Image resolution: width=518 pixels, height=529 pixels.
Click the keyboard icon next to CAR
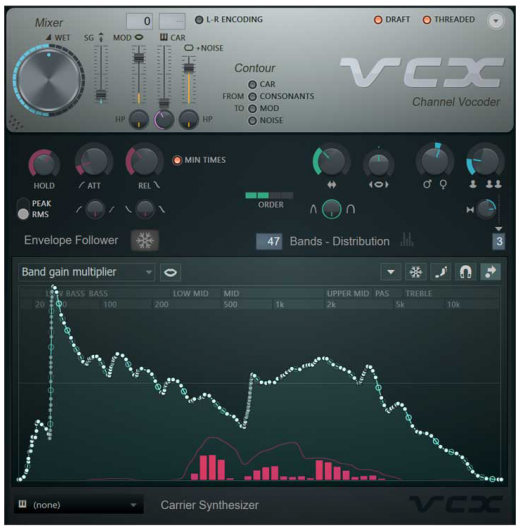163,37
